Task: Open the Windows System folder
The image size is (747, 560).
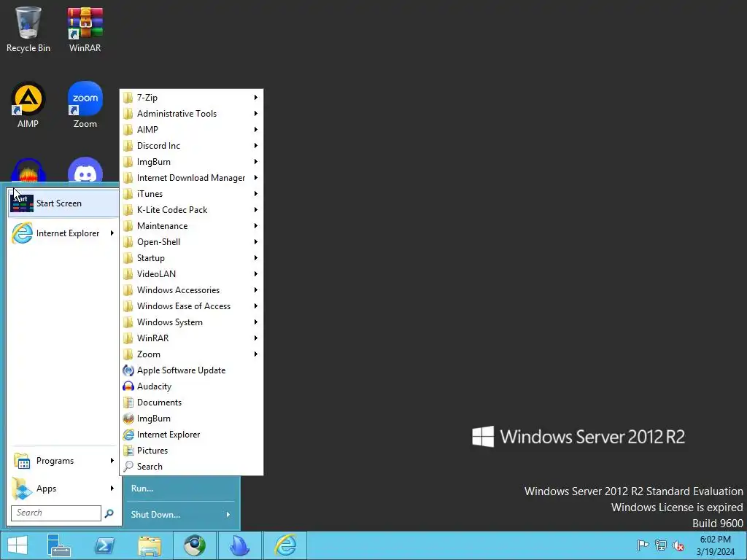Action: (191, 322)
